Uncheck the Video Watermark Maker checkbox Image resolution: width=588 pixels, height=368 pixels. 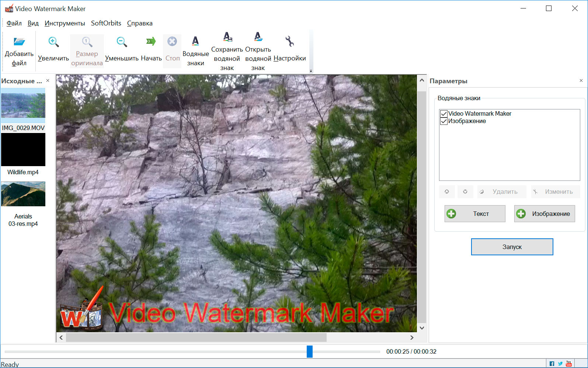(x=444, y=114)
